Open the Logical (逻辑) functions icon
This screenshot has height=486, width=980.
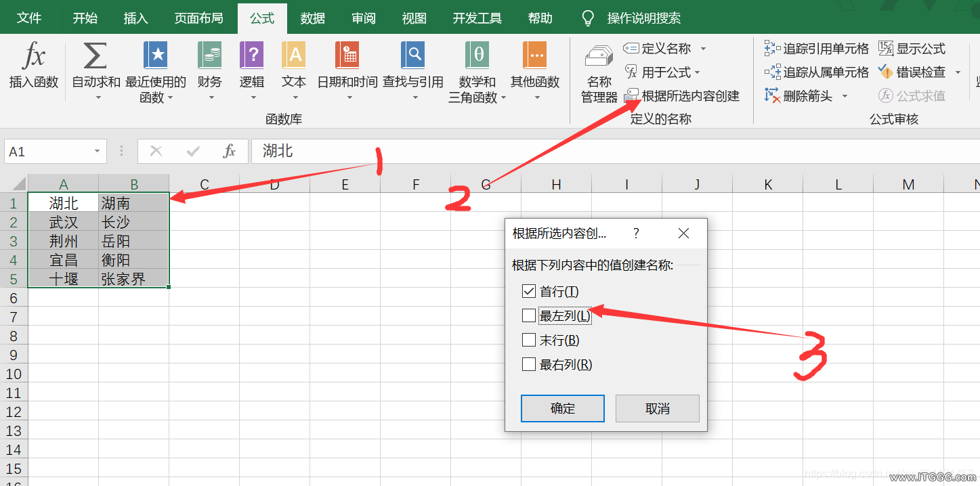tap(251, 56)
